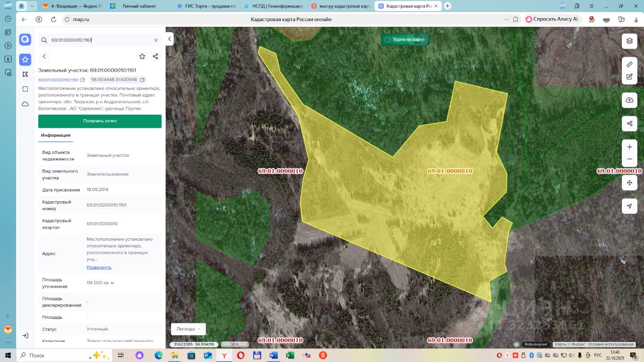Select the polygon drawing tool in sidebar

coord(25,74)
